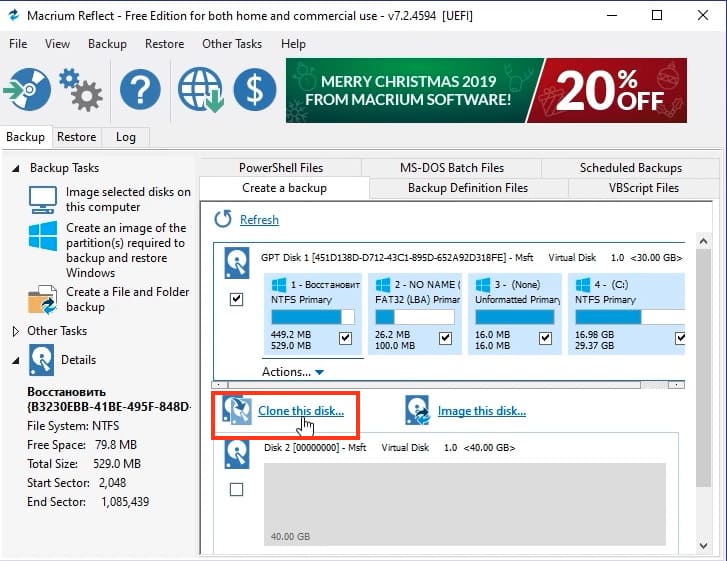Click the globe download updates icon
The width and height of the screenshot is (727, 561).
coord(200,89)
